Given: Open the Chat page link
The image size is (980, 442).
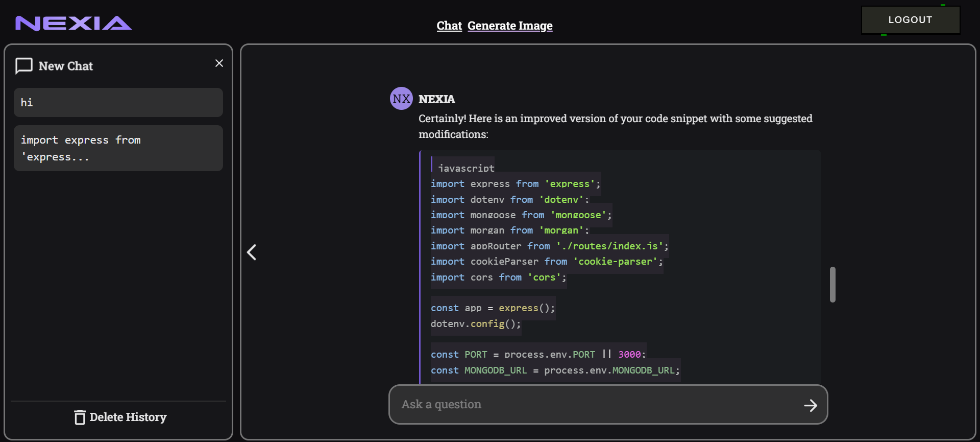Looking at the screenshot, I should tap(449, 26).
